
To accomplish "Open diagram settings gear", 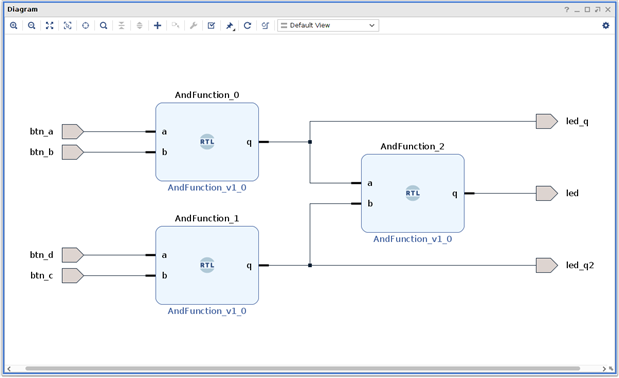I will [606, 26].
